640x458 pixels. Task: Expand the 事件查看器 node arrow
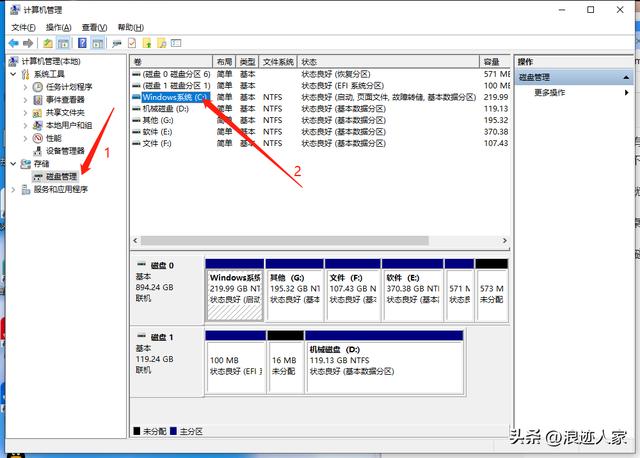(x=25, y=100)
